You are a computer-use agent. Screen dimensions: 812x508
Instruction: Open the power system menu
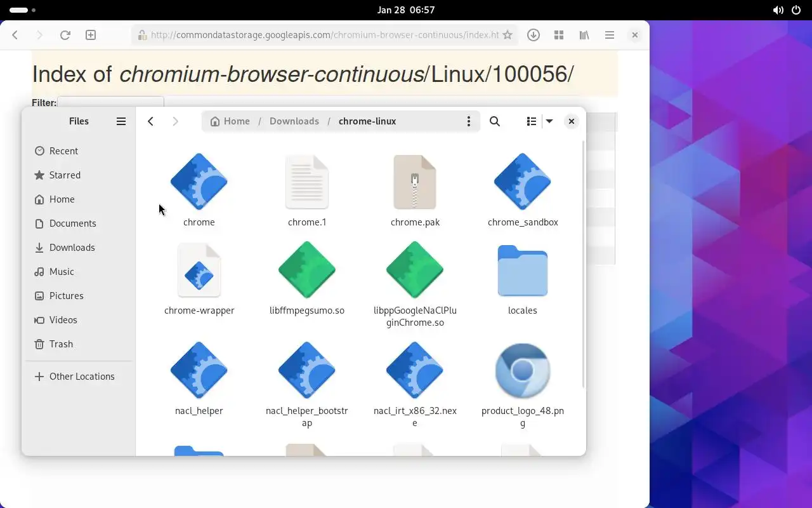click(x=796, y=10)
